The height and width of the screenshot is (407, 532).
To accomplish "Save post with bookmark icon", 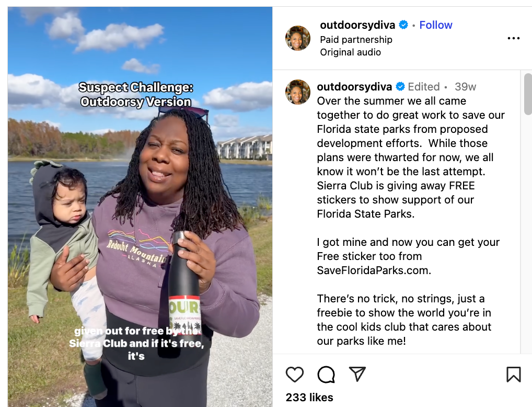I will click(513, 375).
